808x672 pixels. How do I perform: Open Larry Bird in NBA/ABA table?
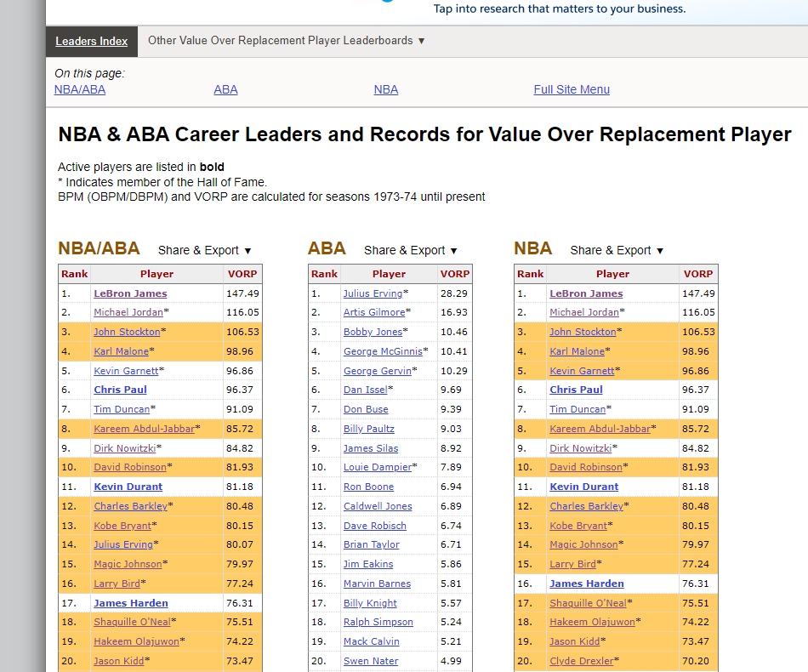pyautogui.click(x=117, y=584)
